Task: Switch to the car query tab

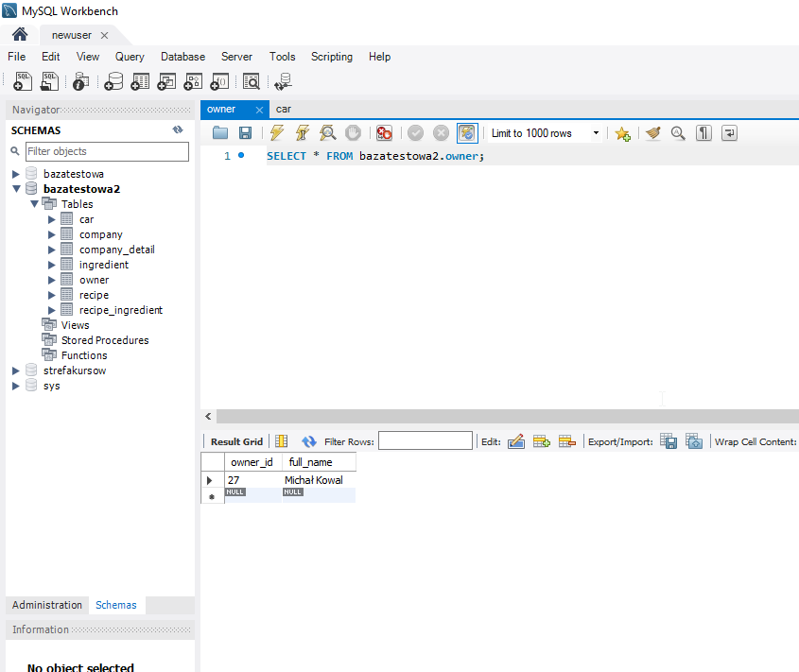Action: pyautogui.click(x=284, y=109)
